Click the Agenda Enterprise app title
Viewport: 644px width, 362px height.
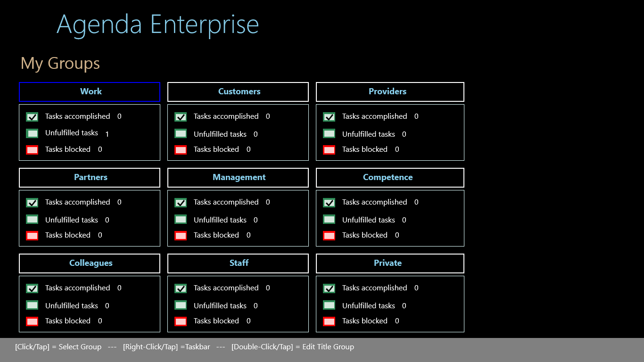157,25
